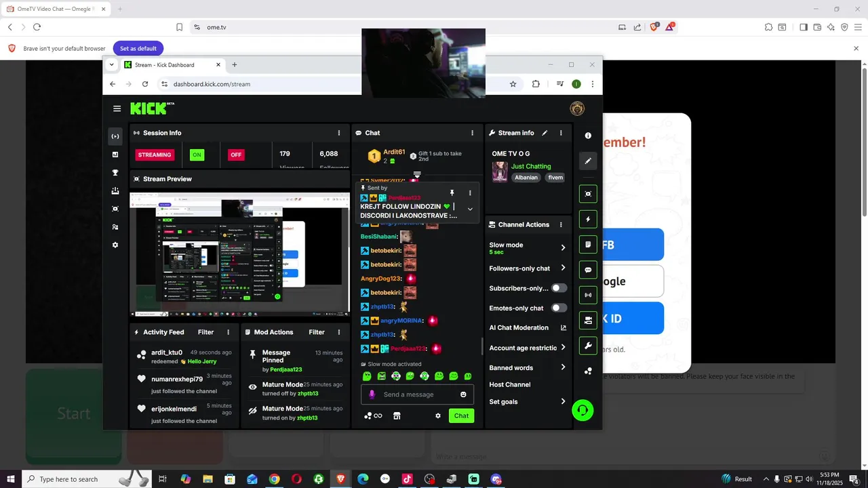Click the highlighted edit pencil on right toolbar

pyautogui.click(x=588, y=161)
